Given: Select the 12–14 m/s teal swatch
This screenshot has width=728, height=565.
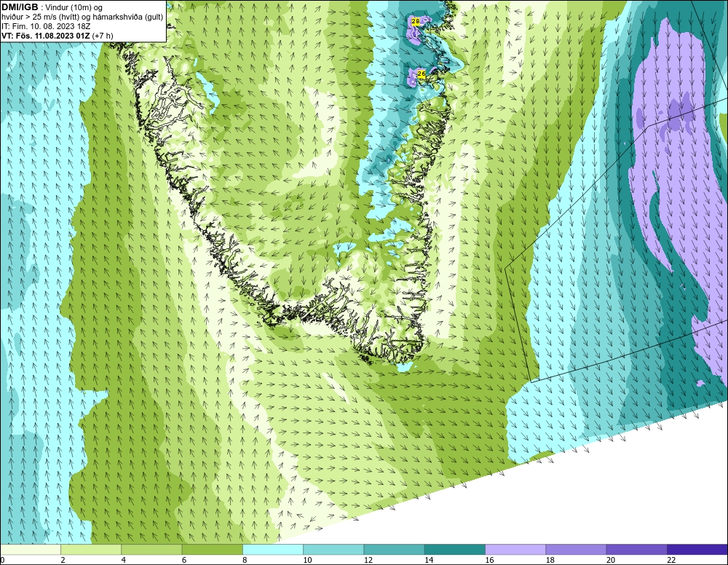Looking at the screenshot, I should tap(394, 550).
